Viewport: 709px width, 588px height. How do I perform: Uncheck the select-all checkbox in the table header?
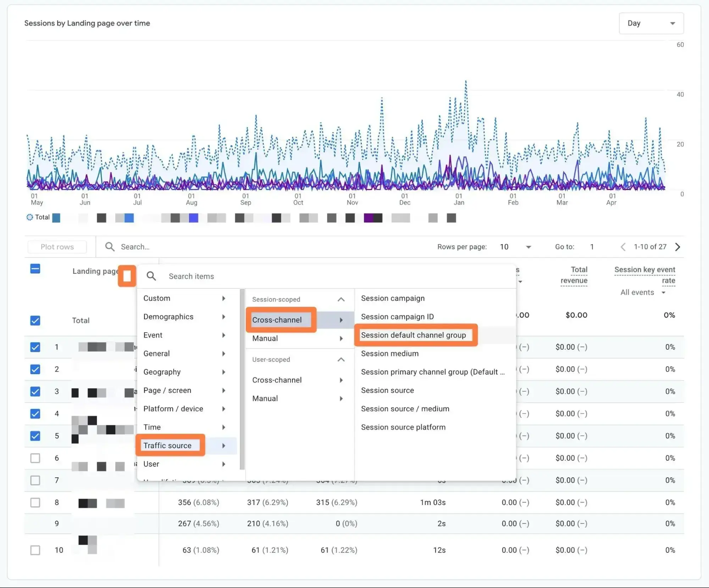pos(35,269)
